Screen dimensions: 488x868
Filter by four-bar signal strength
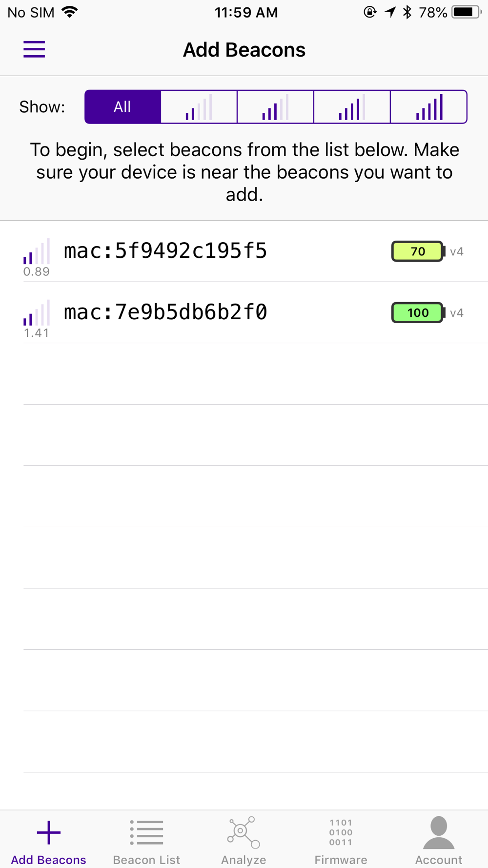pos(352,107)
